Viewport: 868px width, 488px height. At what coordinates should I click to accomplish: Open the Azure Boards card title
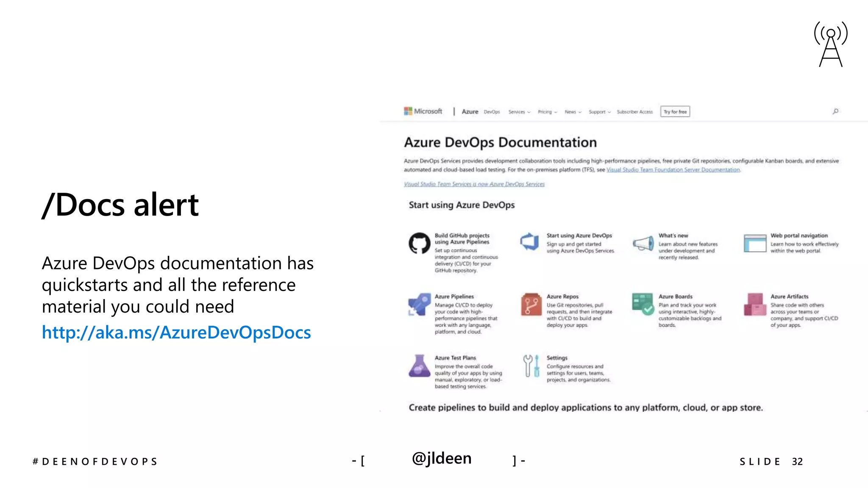675,297
